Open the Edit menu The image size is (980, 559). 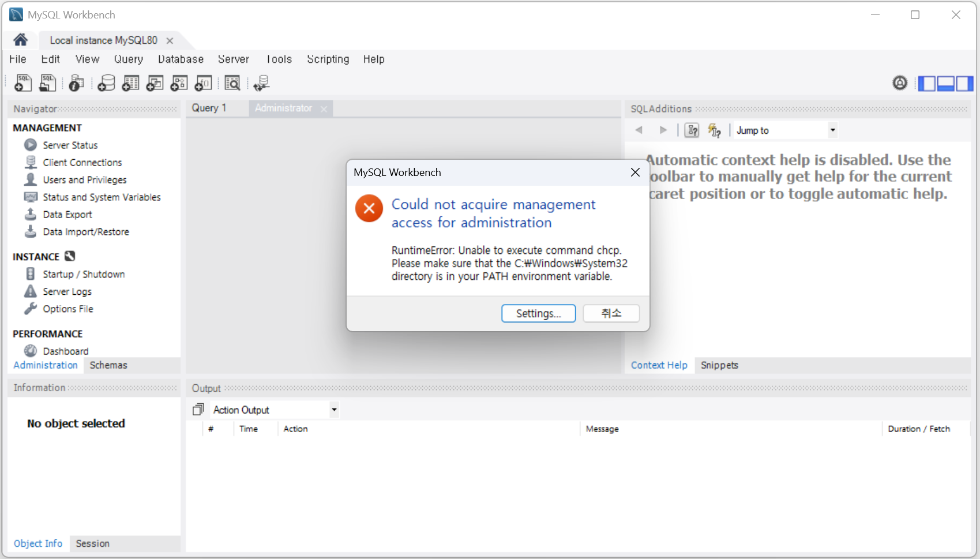click(x=51, y=59)
